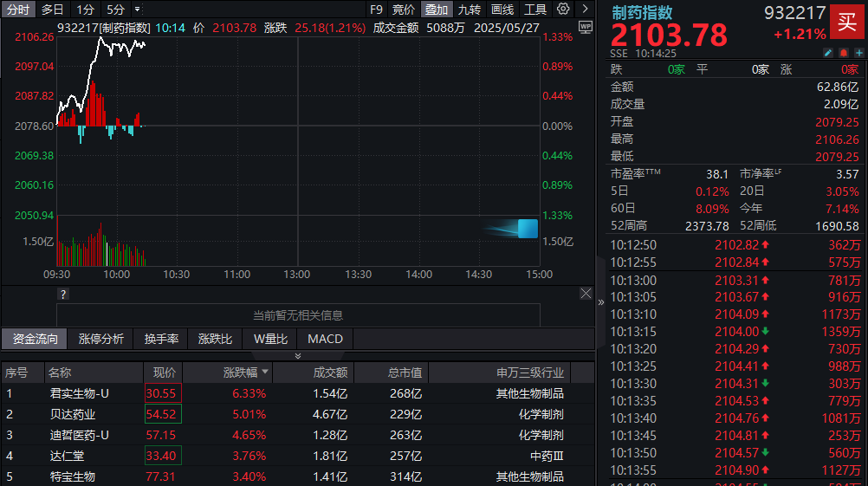Switch to the 多日 chart tab
The width and height of the screenshot is (868, 486).
(x=53, y=10)
